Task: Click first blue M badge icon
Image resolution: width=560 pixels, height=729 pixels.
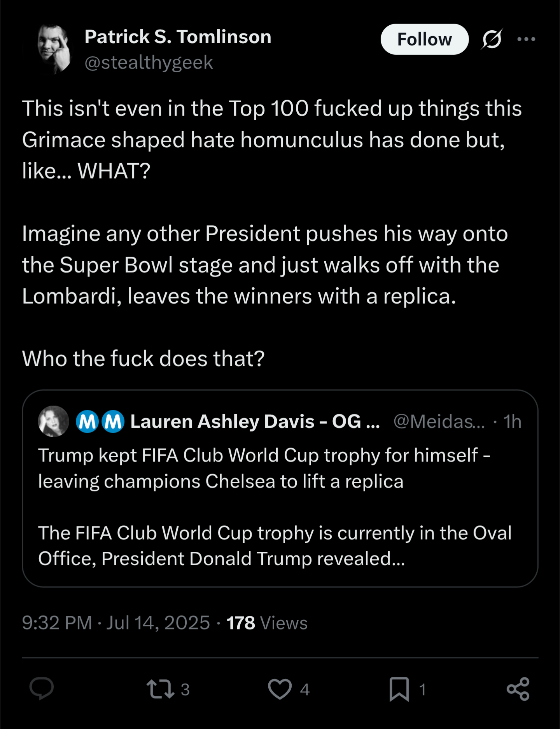Action: coord(87,421)
